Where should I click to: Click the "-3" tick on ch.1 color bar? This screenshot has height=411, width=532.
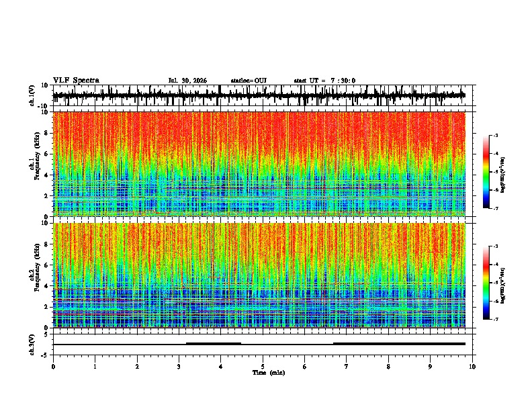[495, 135]
